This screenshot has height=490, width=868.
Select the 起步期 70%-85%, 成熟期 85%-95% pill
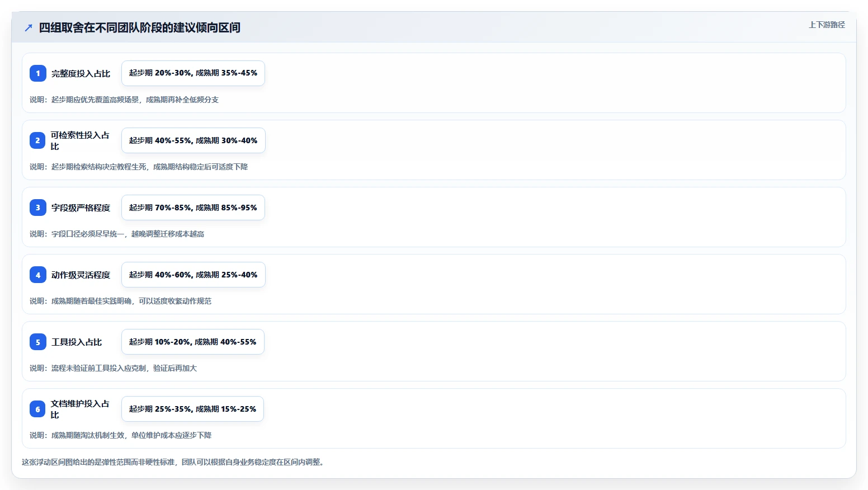tap(193, 208)
